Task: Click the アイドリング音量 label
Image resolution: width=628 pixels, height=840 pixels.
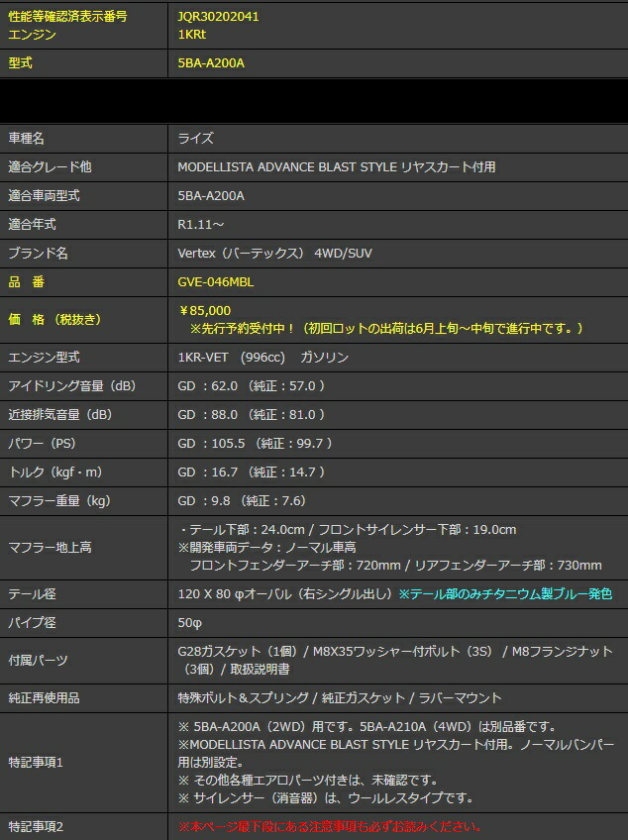Action: pos(71,386)
